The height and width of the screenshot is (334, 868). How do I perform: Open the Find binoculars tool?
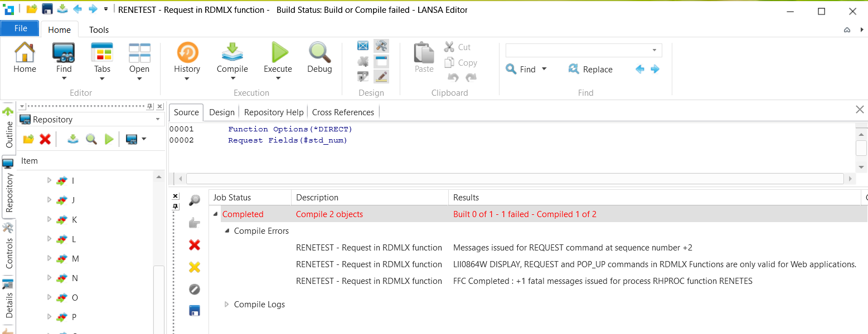(64, 52)
